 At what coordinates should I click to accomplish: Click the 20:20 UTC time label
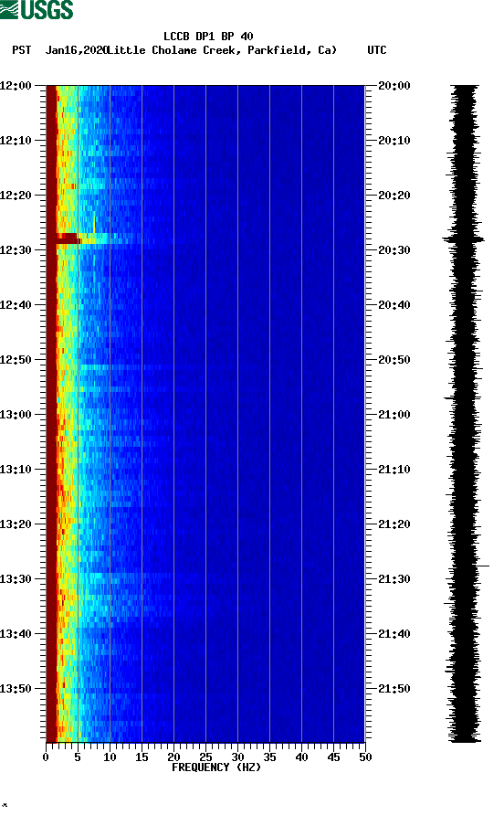(394, 195)
